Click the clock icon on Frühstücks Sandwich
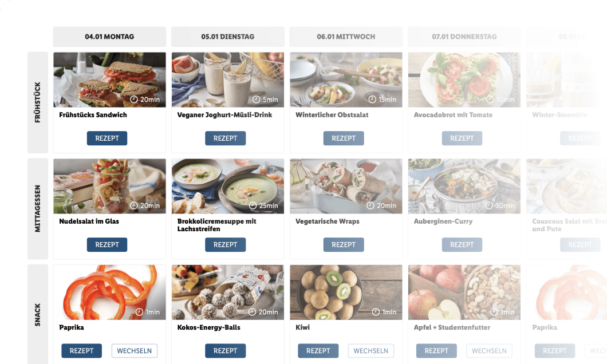Image resolution: width=607 pixels, height=364 pixels. point(134,100)
